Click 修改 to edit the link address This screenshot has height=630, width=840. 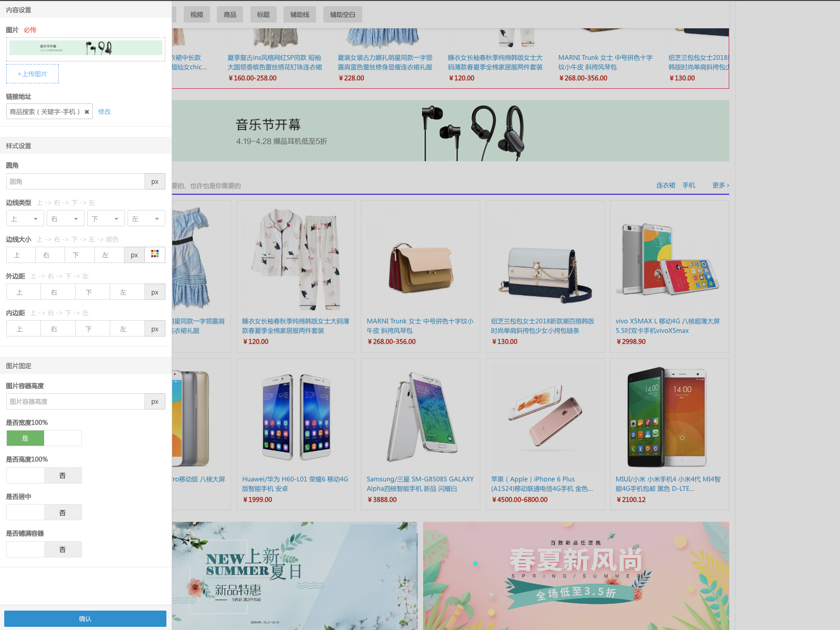[104, 112]
